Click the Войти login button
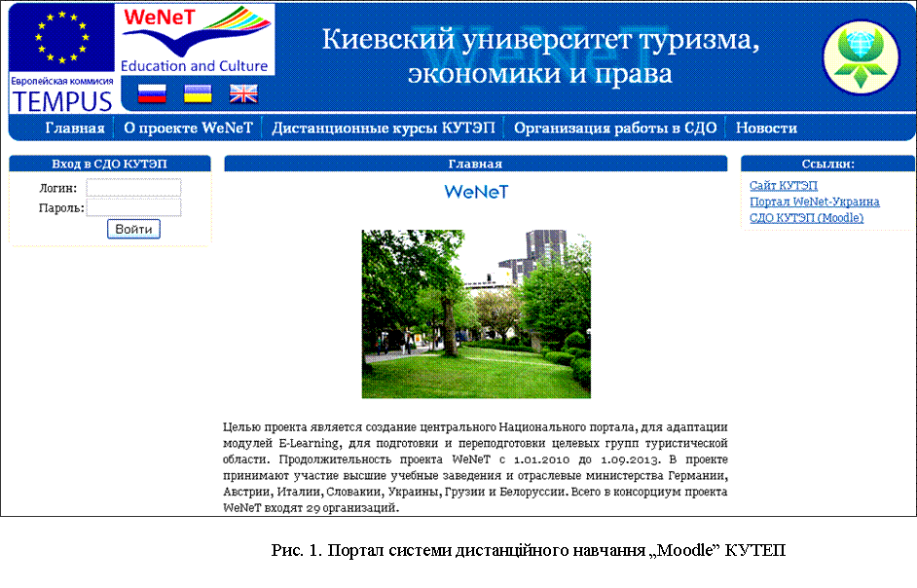Image resolution: width=917 pixels, height=588 pixels. [134, 229]
